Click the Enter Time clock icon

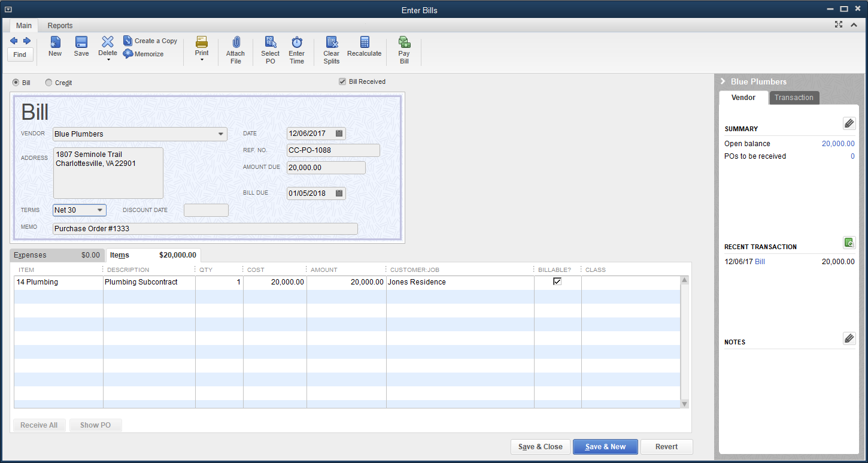click(x=296, y=43)
